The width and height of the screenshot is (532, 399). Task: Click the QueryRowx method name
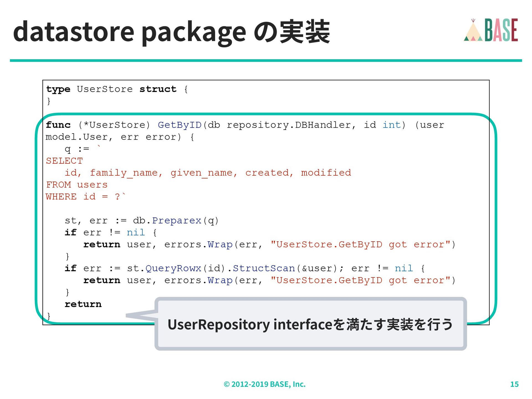pos(173,268)
